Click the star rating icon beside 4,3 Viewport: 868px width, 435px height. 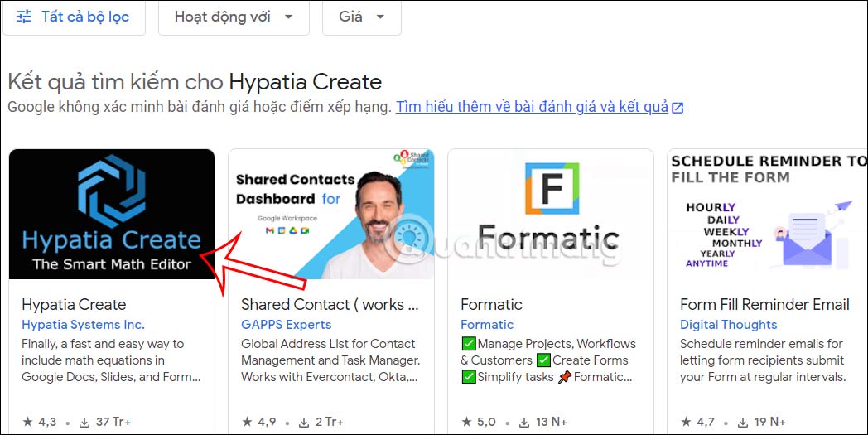27,422
